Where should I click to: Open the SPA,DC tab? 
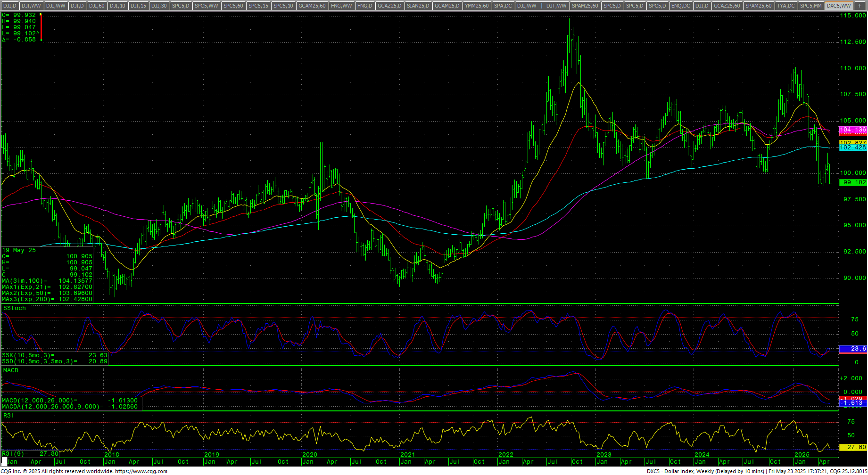click(503, 6)
